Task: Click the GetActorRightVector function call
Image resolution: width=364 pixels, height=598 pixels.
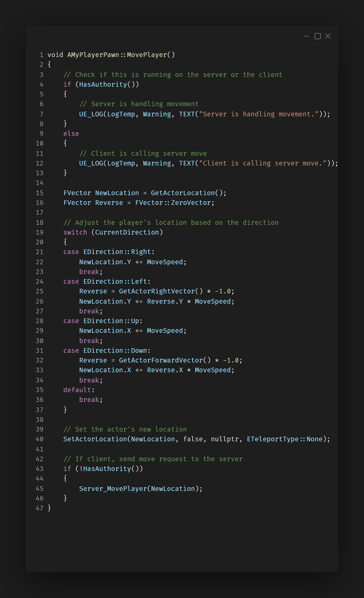Action: [157, 291]
